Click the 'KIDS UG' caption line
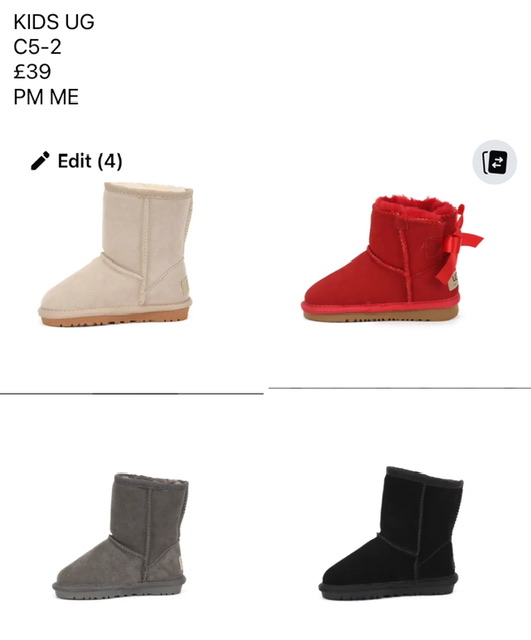 [x=54, y=22]
